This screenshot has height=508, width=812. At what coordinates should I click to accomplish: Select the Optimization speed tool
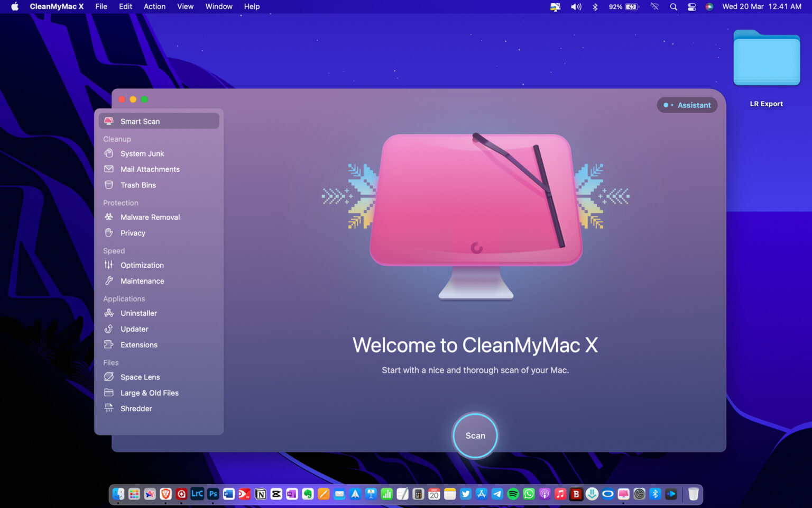[142, 265]
